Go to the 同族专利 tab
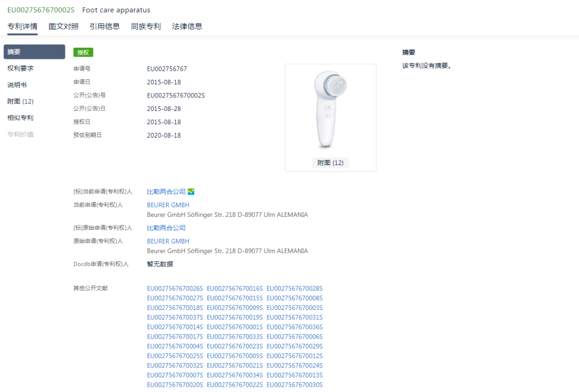The width and height of the screenshot is (579, 392). pyautogui.click(x=146, y=27)
